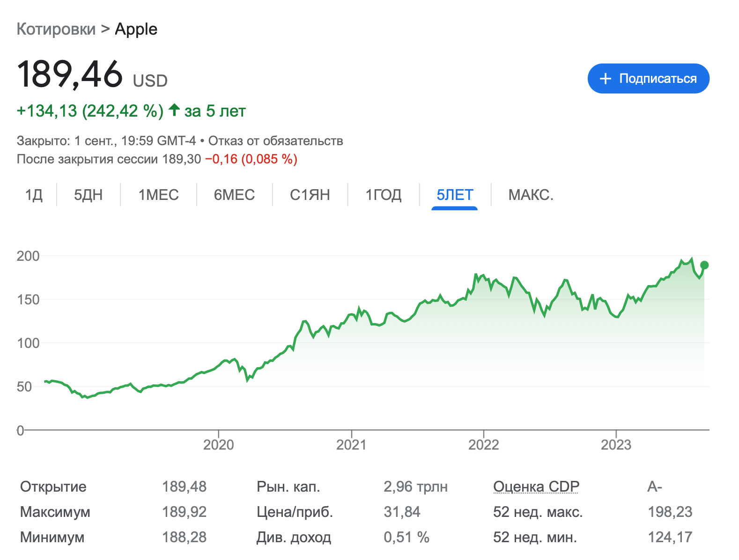This screenshot has width=739, height=560.
Task: Click the price 189,46
Action: [x=70, y=74]
